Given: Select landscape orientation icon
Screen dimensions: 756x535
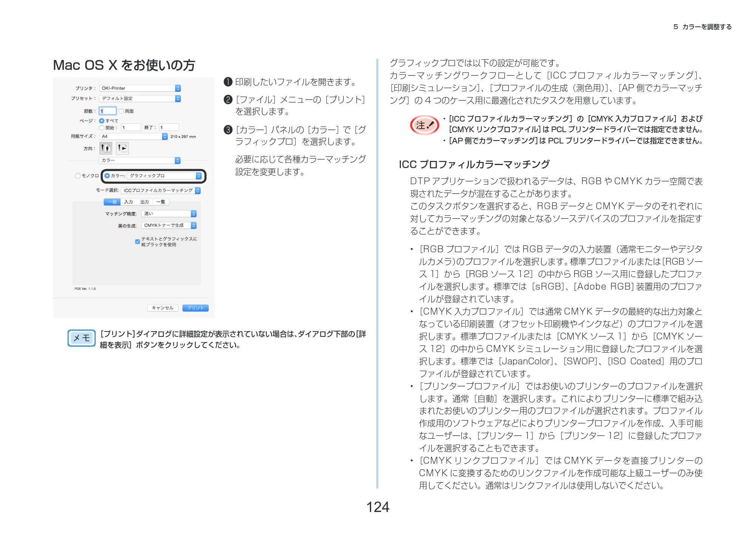Looking at the screenshot, I should point(122,148).
